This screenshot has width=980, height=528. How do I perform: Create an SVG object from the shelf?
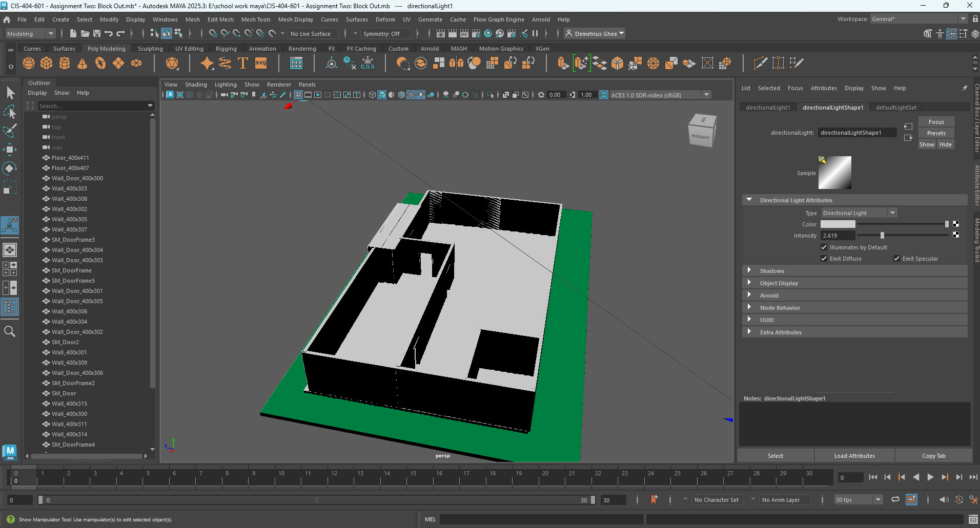261,63
